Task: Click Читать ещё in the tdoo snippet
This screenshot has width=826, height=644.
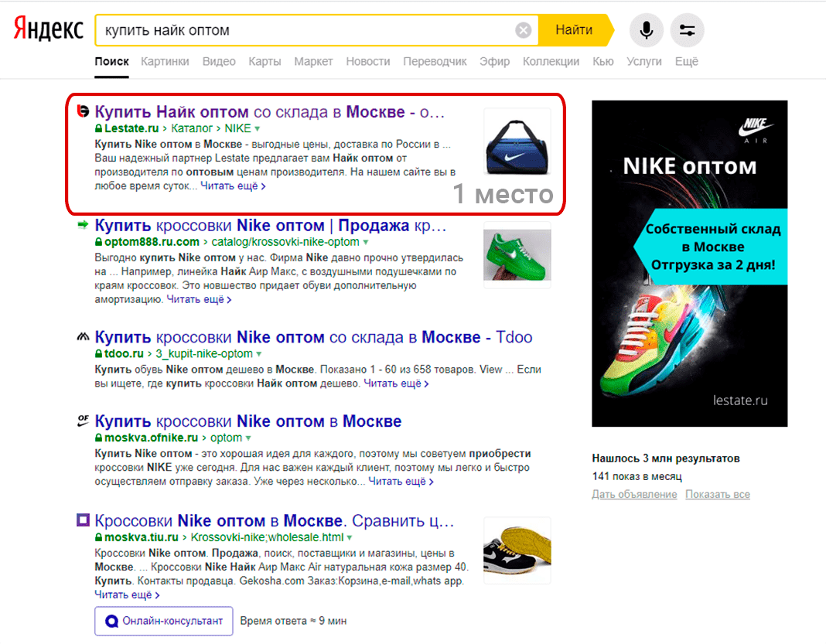Action: click(x=396, y=383)
